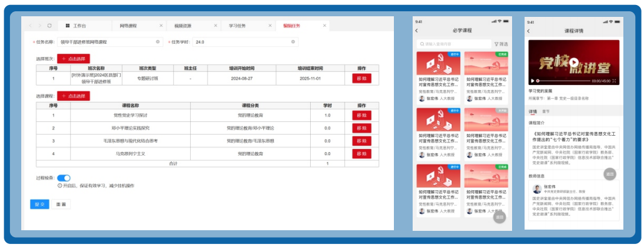Tap back chevron on 必学课程 screen
644x249 pixels.
[416, 31]
